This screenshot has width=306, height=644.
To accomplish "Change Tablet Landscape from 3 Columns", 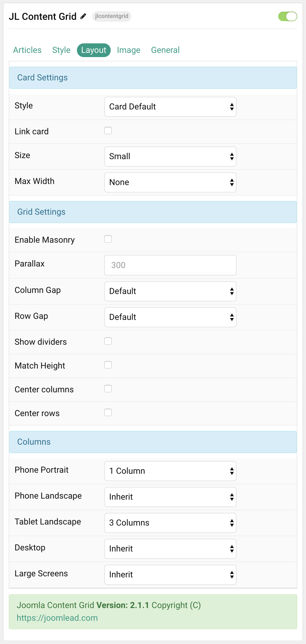I will point(170,523).
